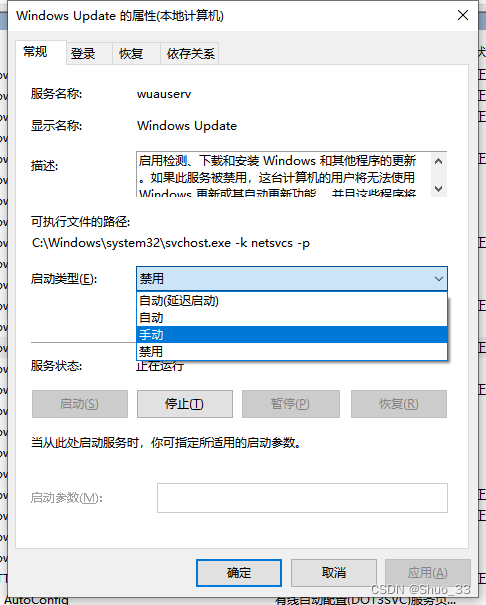The height and width of the screenshot is (605, 486).
Task: Click the description text box content
Action: [x=284, y=174]
